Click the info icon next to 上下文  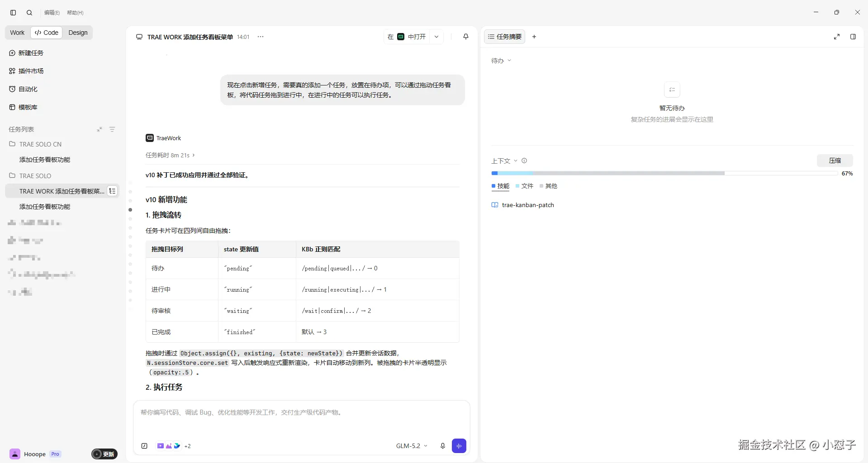coord(524,161)
